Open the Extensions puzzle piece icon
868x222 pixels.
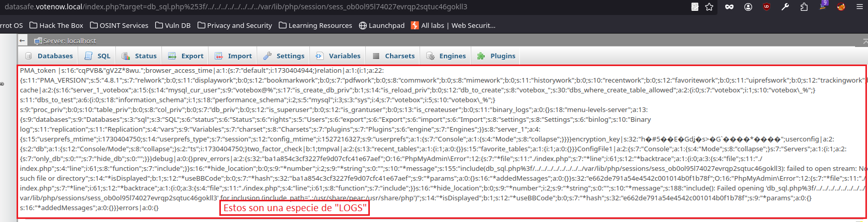(804, 7)
